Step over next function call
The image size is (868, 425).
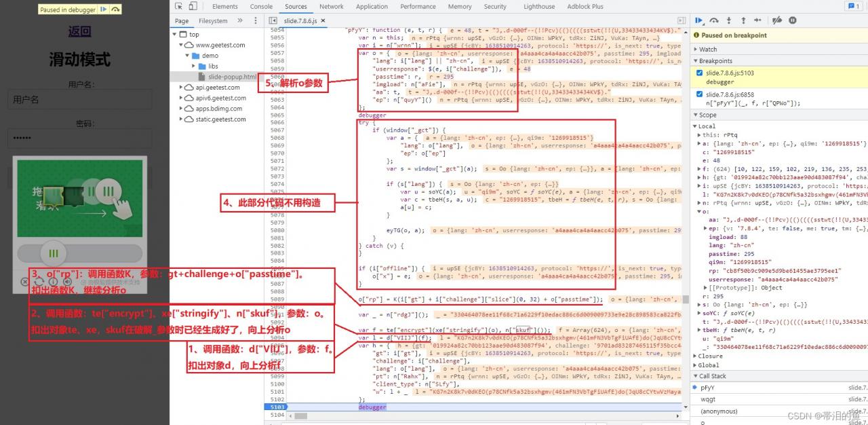click(x=715, y=21)
